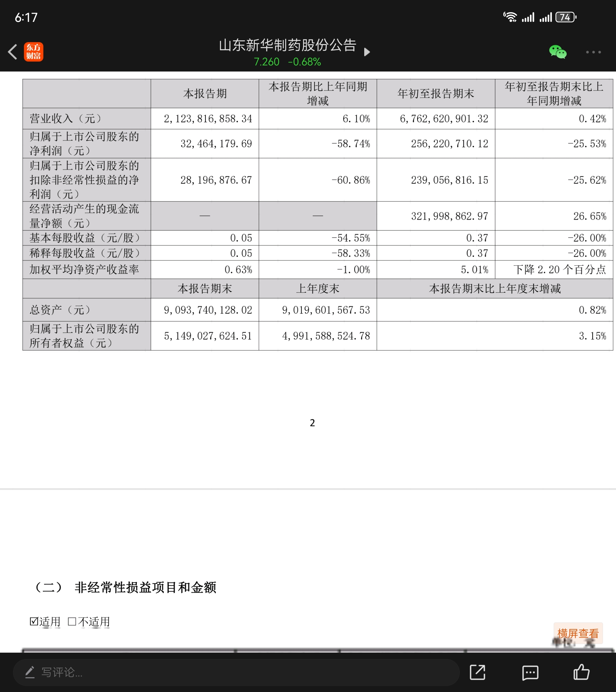Open the 东方财富 app logo

click(x=34, y=52)
